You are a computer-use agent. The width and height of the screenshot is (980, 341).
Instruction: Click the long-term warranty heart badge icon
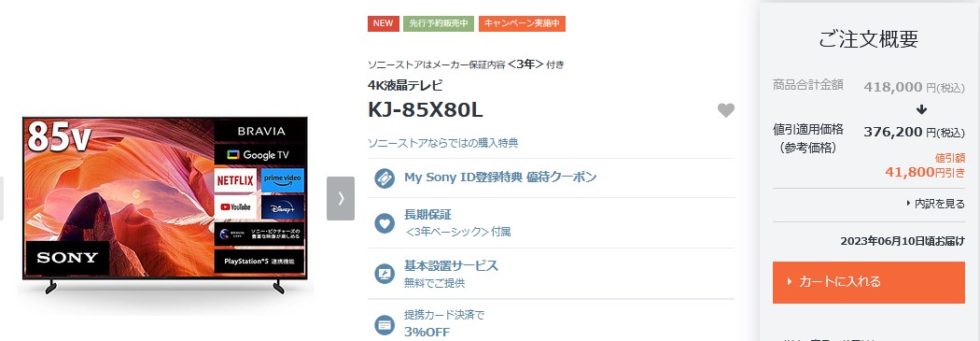385,222
